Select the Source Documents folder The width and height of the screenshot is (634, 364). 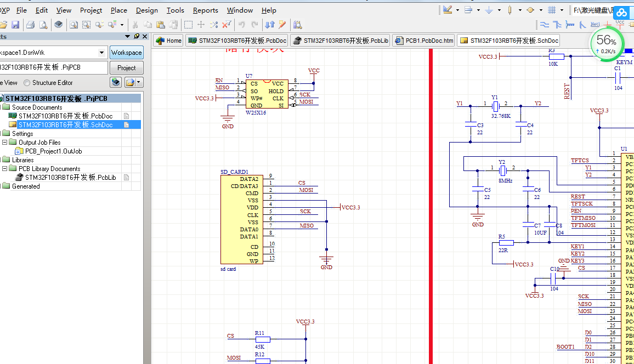(37, 107)
